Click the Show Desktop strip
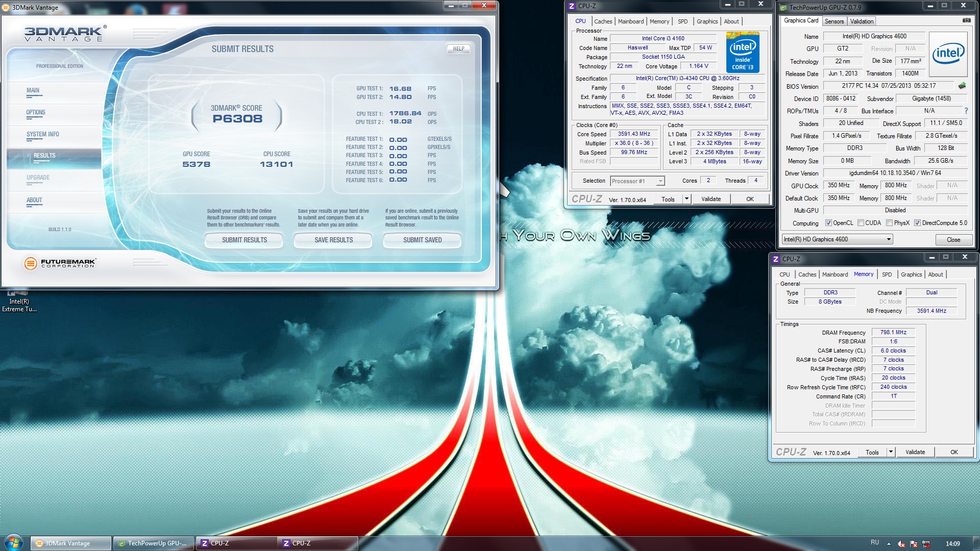 coord(976,543)
